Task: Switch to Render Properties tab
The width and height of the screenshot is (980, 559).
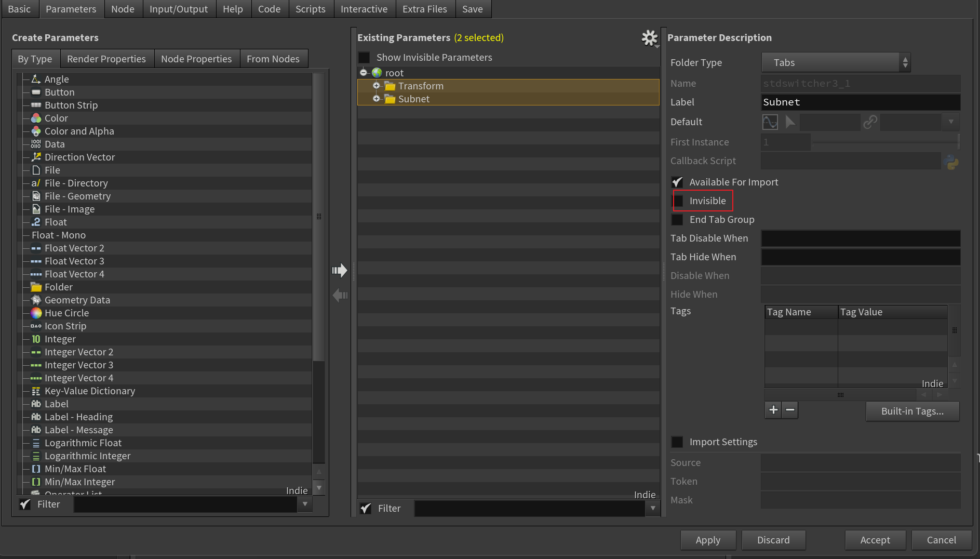Action: click(106, 59)
